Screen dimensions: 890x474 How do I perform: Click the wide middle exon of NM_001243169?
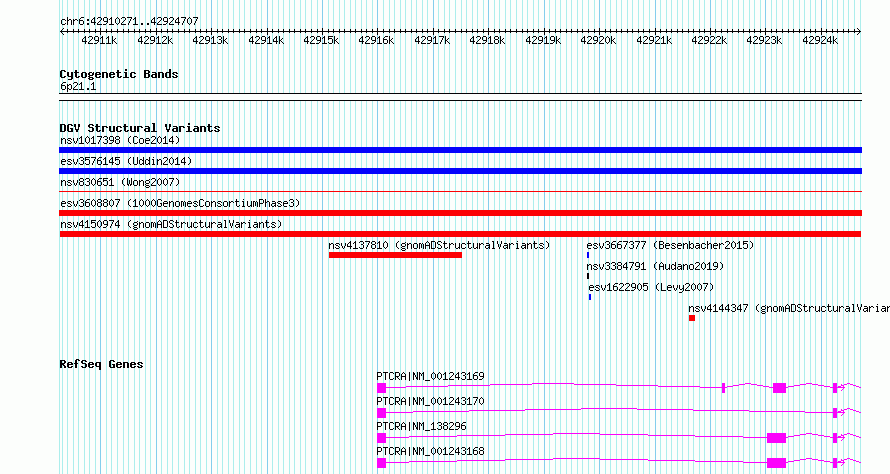click(779, 388)
